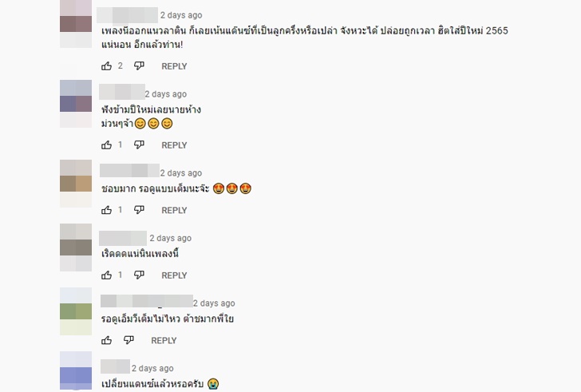Reply to the comment mentioning 2565
Viewport: 581px width, 392px height.
(x=174, y=66)
